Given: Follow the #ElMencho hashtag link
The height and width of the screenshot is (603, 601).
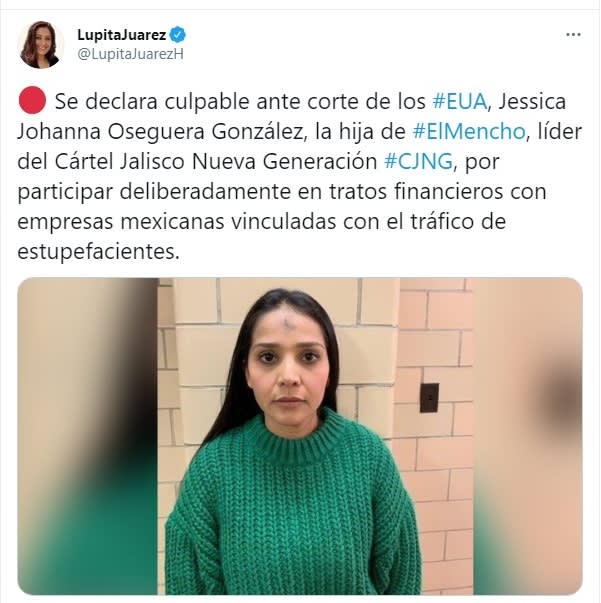Looking at the screenshot, I should tap(469, 132).
